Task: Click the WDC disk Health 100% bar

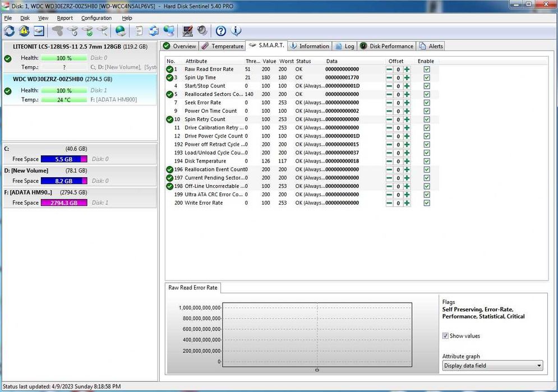Action: pos(64,91)
